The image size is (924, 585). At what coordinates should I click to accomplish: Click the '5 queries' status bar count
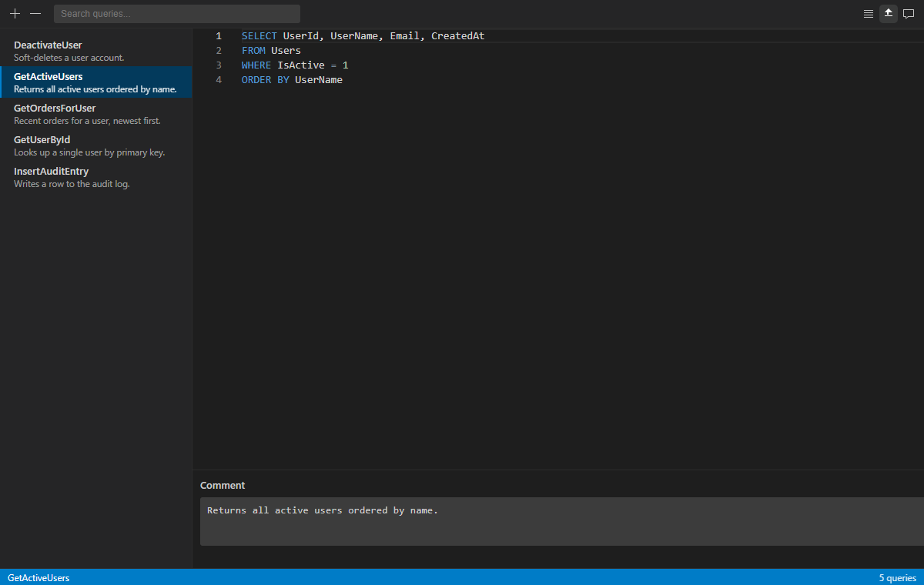pyautogui.click(x=898, y=578)
